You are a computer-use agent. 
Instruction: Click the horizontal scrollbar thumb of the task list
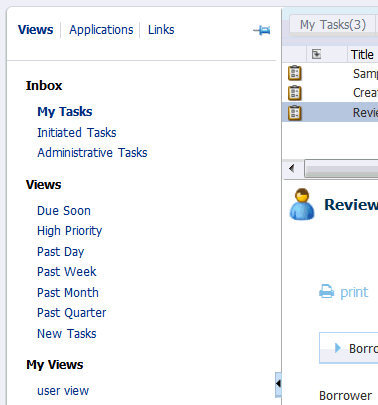(x=341, y=169)
